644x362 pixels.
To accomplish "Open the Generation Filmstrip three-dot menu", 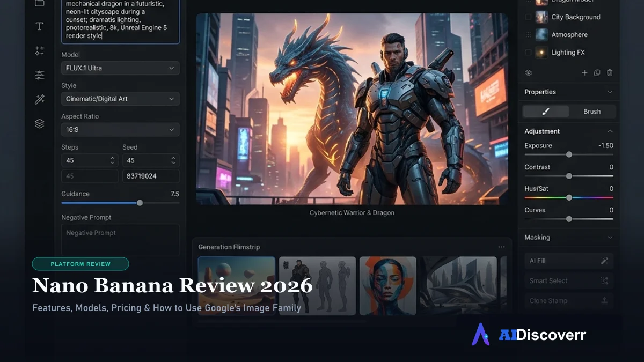I will pyautogui.click(x=501, y=247).
